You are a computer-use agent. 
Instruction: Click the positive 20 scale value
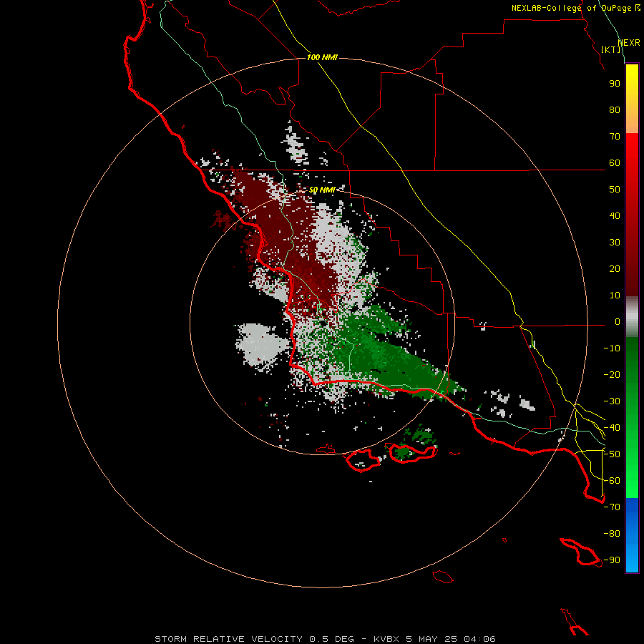click(615, 269)
